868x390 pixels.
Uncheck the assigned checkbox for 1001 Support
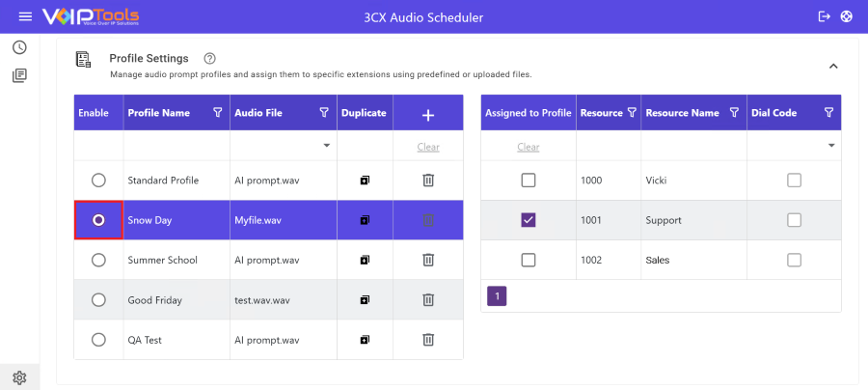pos(529,220)
